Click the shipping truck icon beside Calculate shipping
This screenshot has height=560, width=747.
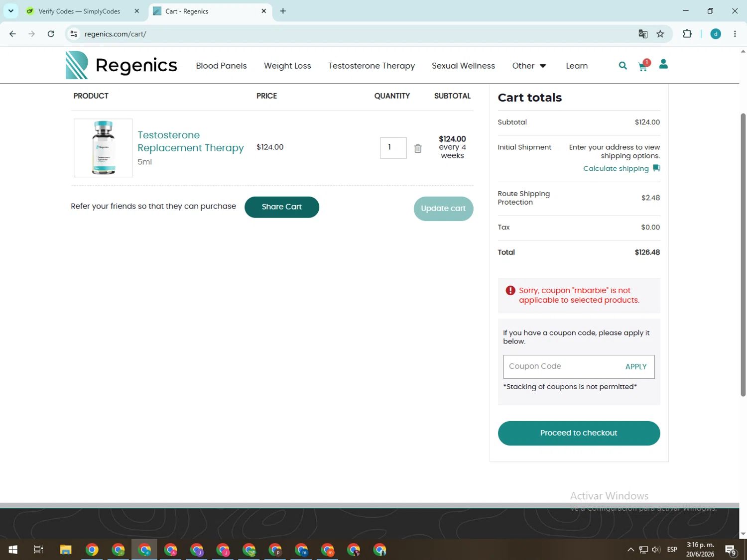click(x=656, y=168)
